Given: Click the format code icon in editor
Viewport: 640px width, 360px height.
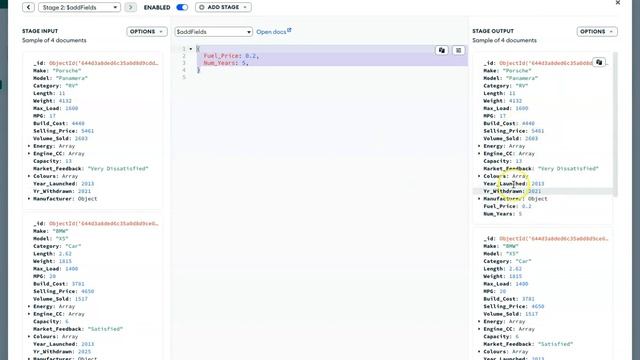Looking at the screenshot, I should [x=458, y=50].
